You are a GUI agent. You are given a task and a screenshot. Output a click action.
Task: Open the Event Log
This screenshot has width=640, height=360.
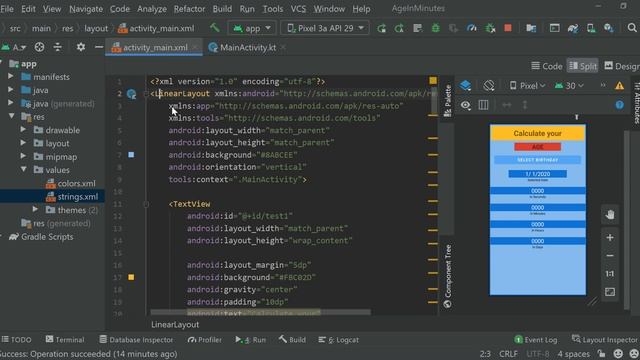coord(536,340)
